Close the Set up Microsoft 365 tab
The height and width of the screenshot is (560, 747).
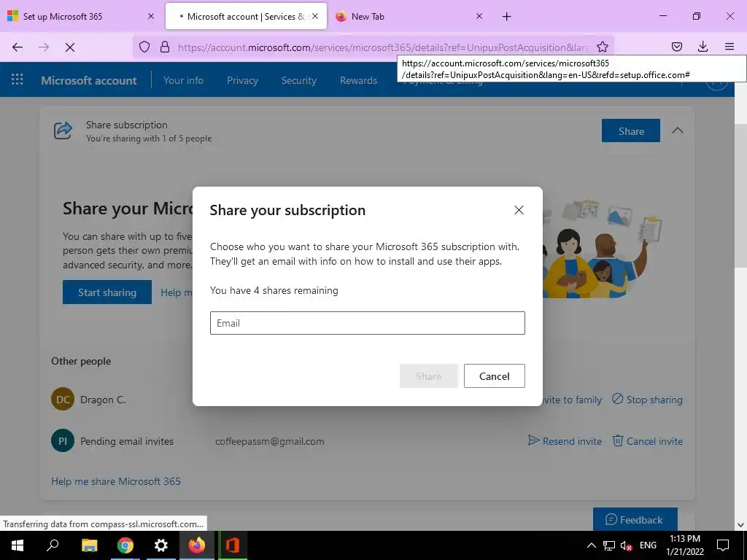150,16
